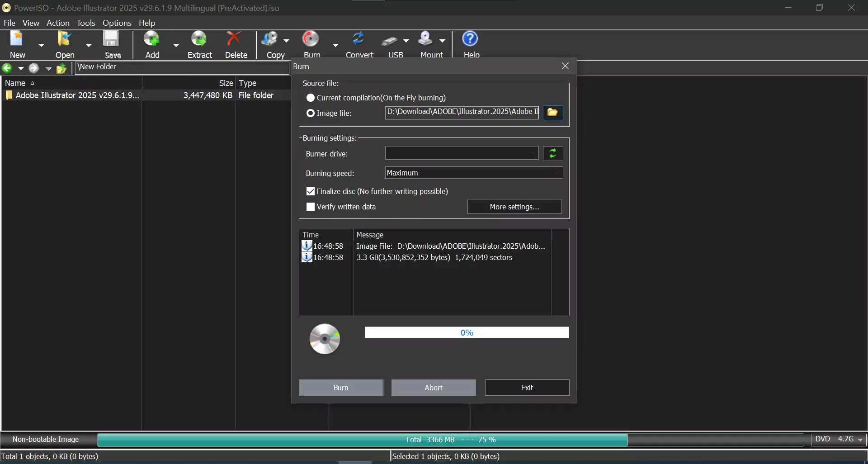
Task: Open the Help menu
Action: point(147,23)
